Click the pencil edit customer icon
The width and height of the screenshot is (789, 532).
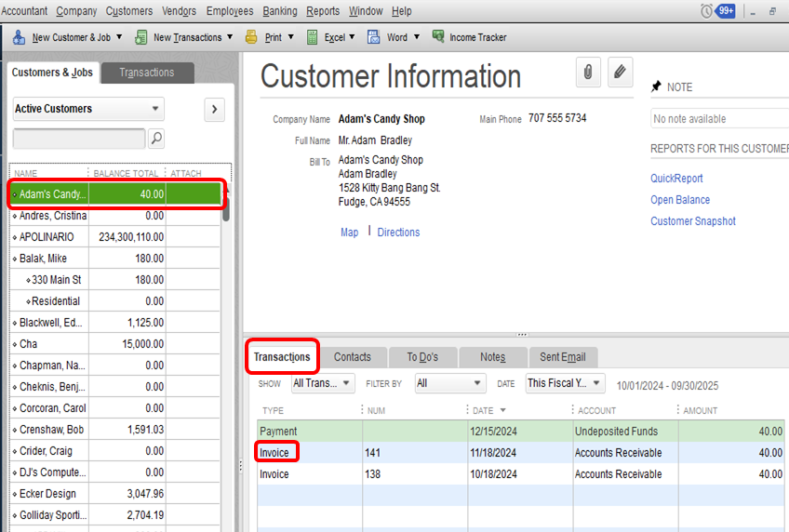point(621,73)
